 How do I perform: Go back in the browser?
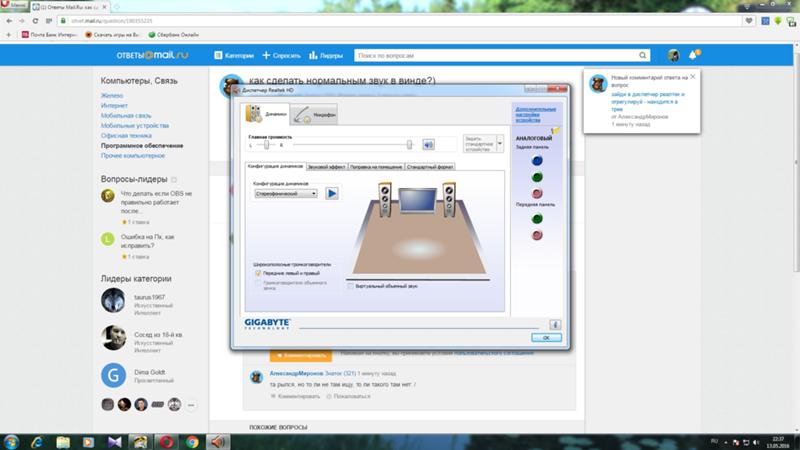pos(9,21)
